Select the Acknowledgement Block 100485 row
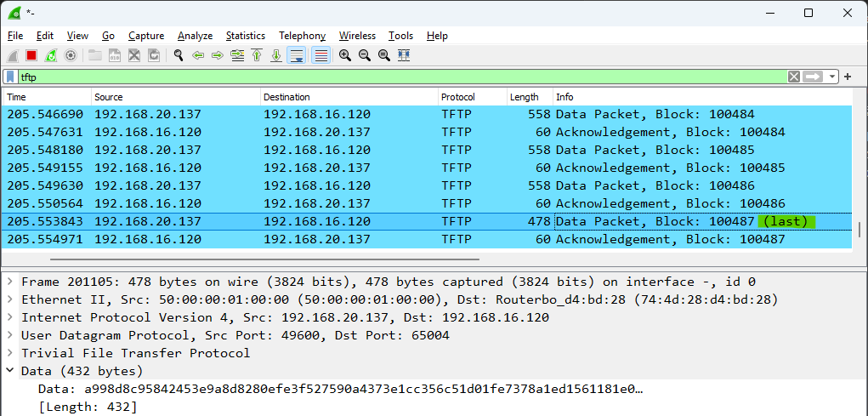The height and width of the screenshot is (416, 868). 428,168
